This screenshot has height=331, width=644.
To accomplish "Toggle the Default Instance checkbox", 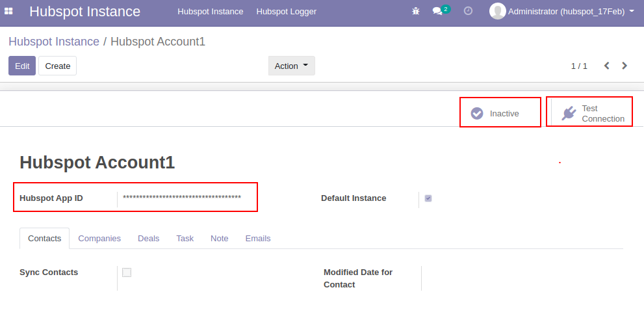I will tap(428, 198).
